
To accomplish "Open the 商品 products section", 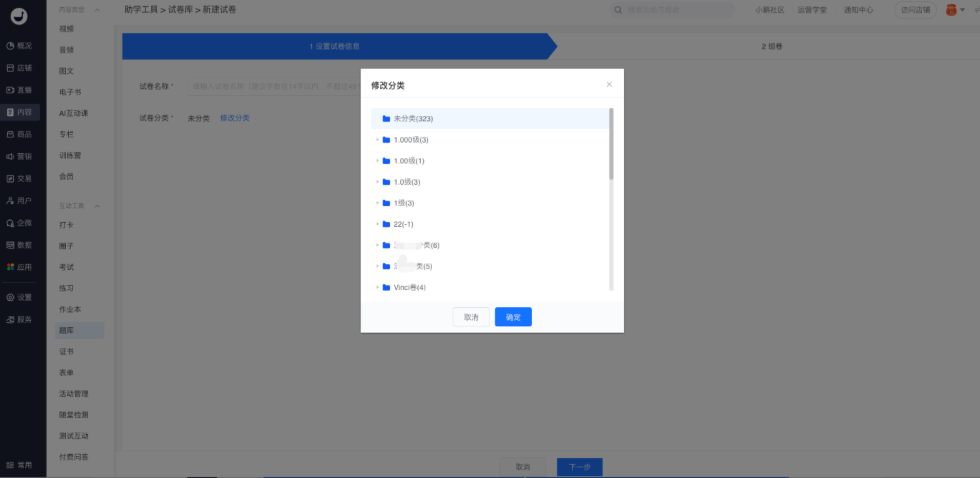I will (19, 134).
